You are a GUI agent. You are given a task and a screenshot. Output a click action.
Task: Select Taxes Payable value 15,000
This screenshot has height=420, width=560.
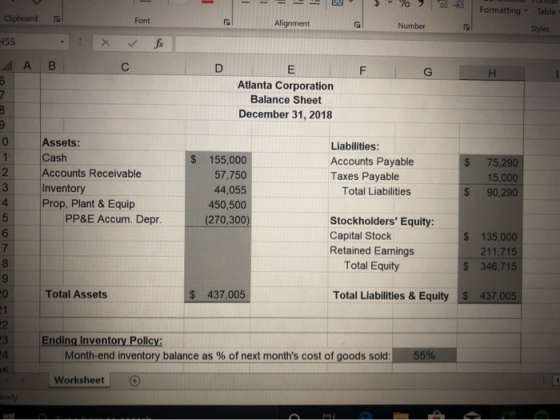(491, 178)
